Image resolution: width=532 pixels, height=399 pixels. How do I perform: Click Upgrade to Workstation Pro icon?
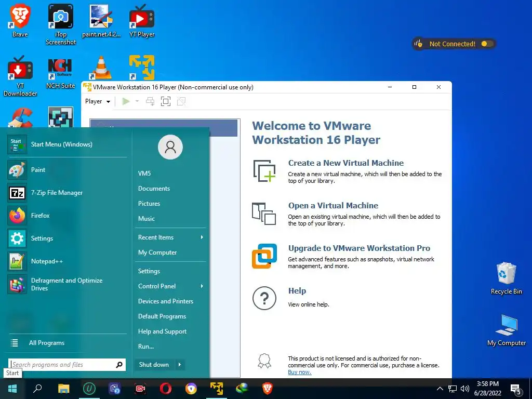tap(264, 256)
